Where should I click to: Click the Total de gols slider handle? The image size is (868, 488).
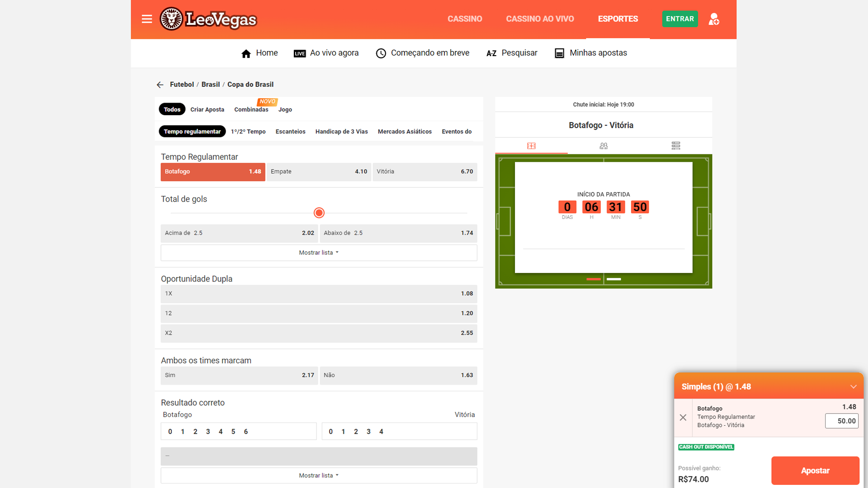(x=319, y=213)
